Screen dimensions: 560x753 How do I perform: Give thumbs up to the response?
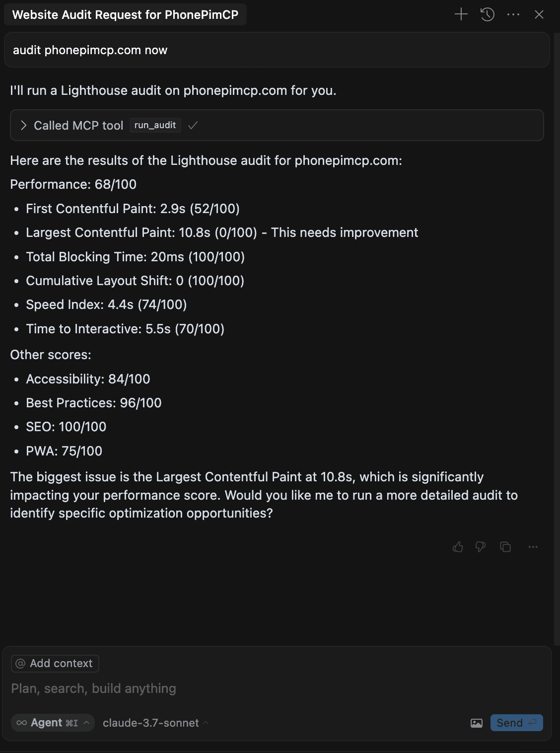point(458,547)
